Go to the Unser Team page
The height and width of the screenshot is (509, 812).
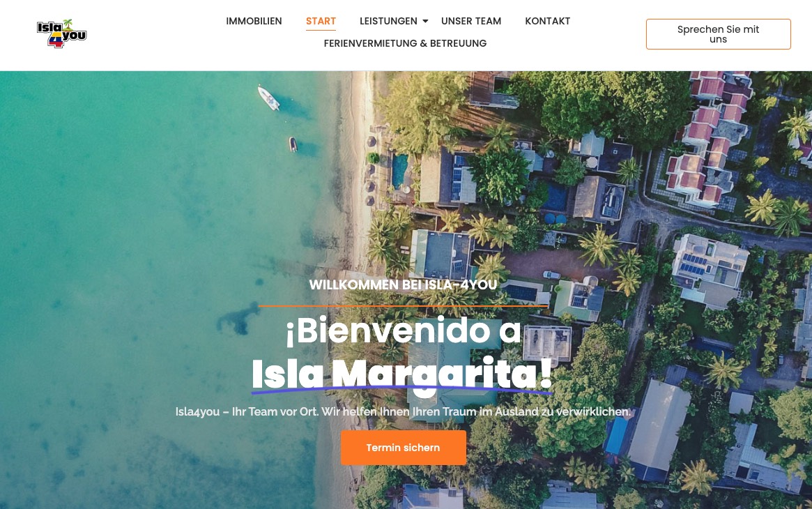[471, 21]
